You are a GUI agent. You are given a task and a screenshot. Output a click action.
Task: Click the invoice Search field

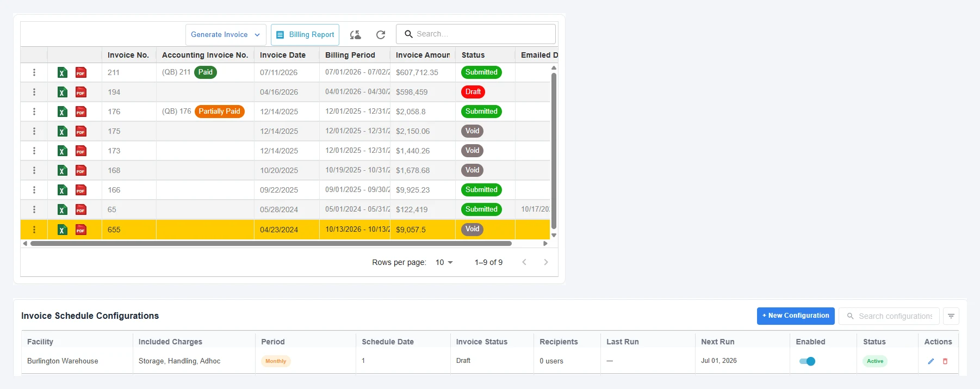pyautogui.click(x=476, y=34)
